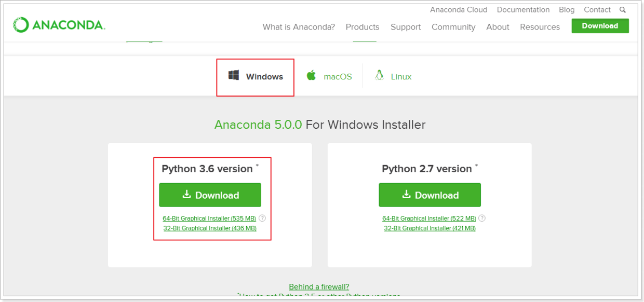644x302 pixels.
Task: Open the Community menu
Action: click(453, 27)
